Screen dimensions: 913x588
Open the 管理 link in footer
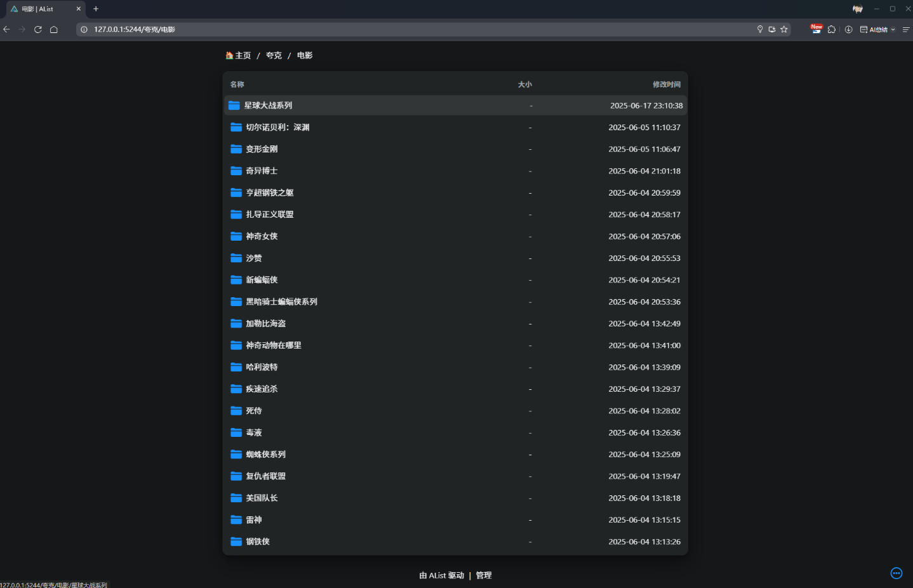click(x=484, y=575)
